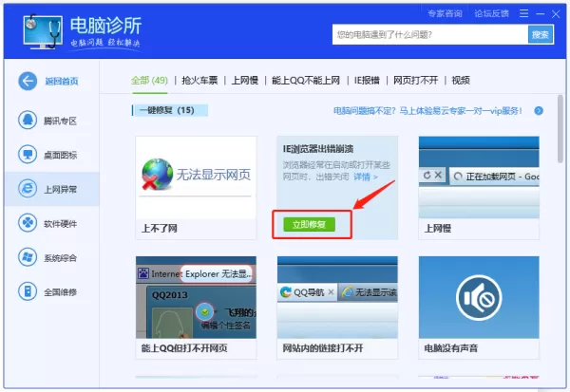Open the 论坛反馈 link
The image size is (570, 392).
491,14
